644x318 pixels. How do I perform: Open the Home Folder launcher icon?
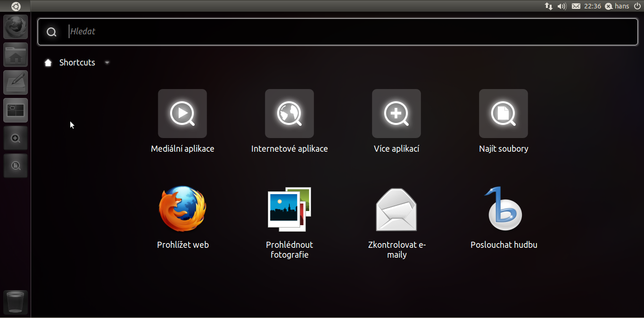[x=16, y=55]
